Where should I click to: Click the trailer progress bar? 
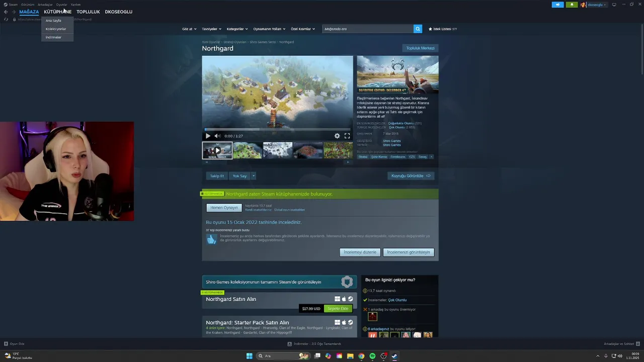277,129
